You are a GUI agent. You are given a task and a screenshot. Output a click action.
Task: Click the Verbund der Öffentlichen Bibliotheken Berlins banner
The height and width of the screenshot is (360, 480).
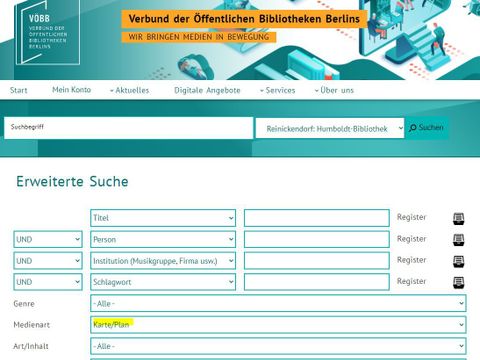244,19
